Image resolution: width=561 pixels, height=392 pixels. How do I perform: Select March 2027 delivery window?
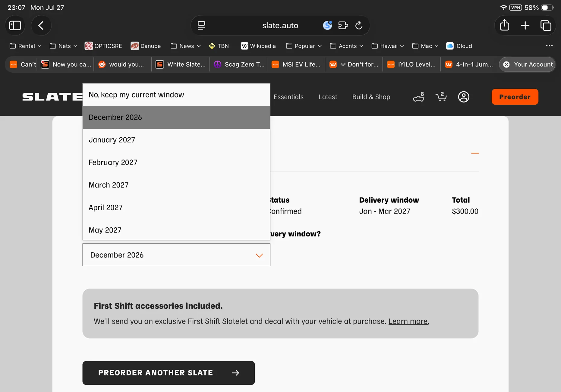(x=176, y=185)
